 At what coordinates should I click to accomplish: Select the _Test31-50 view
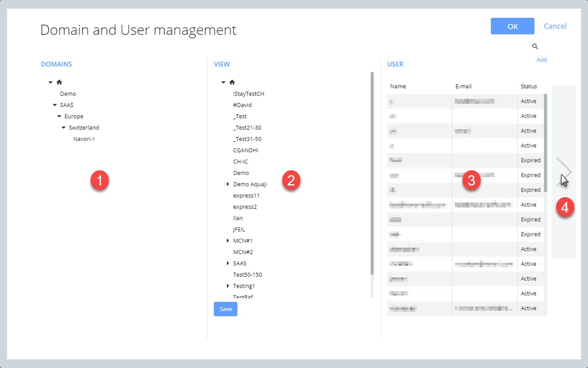(247, 139)
